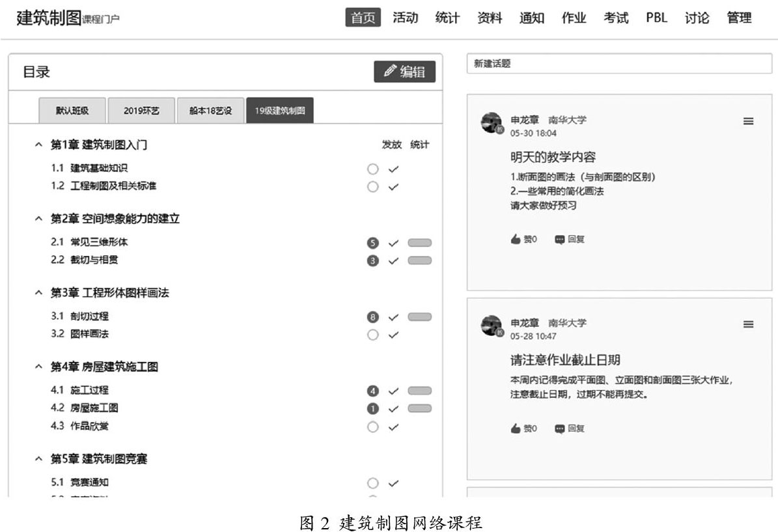778x532 pixels.
Task: Toggle release circle for 1.1 建筑基础知识
Action: pyautogui.click(x=372, y=169)
